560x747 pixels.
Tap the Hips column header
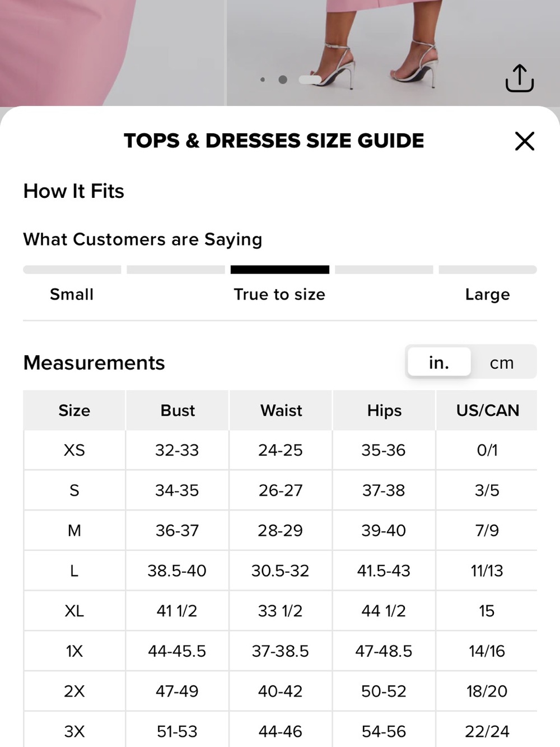tap(384, 410)
